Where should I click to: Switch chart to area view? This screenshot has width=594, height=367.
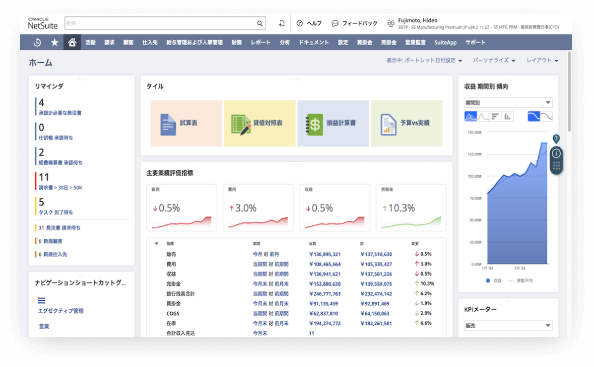[471, 116]
